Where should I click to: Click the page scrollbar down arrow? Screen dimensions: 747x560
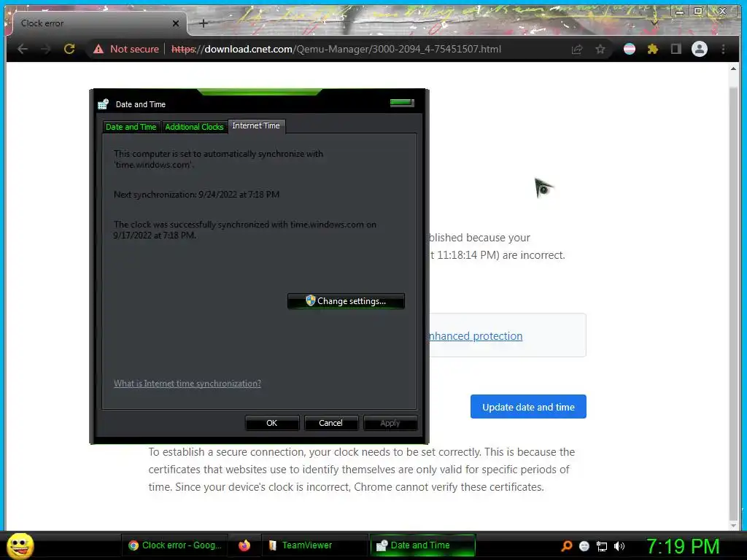[733, 525]
